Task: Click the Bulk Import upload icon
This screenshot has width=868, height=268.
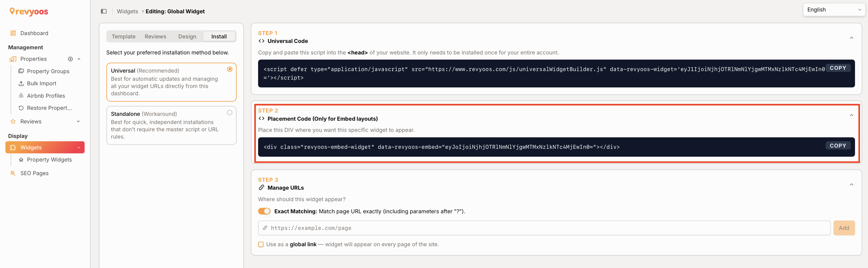Action: (x=21, y=83)
